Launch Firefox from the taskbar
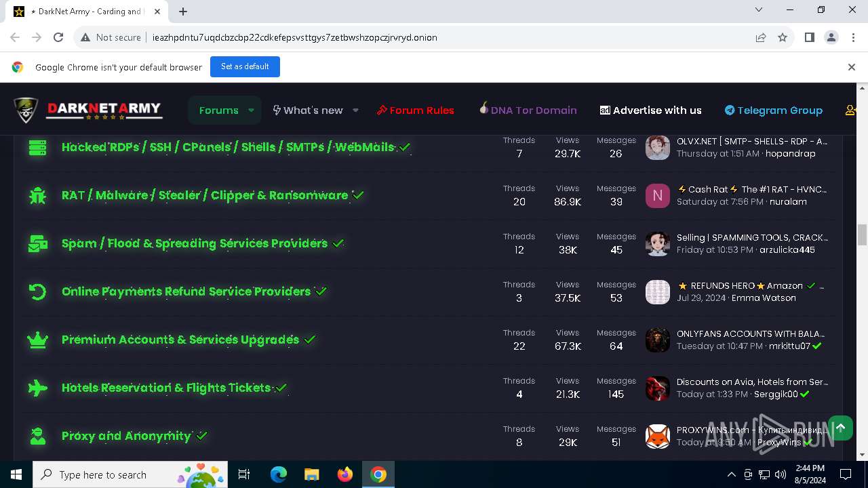This screenshot has width=868, height=488. (345, 474)
